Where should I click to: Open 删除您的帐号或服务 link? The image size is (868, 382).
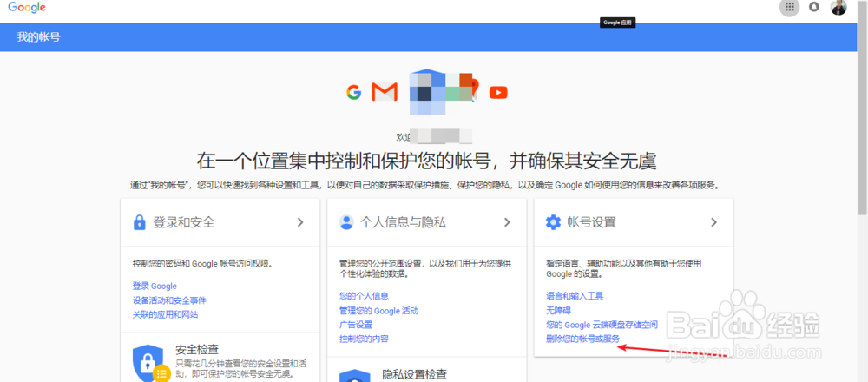tap(583, 339)
